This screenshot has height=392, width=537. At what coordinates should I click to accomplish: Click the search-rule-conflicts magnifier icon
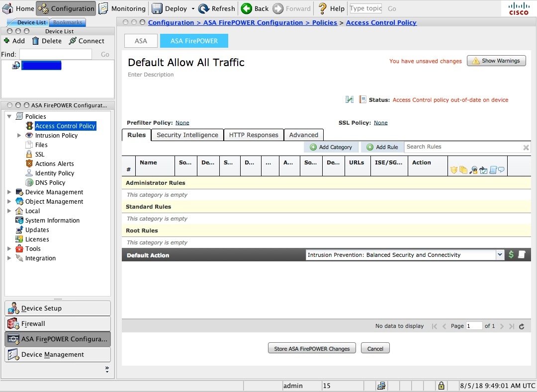[x=473, y=169]
